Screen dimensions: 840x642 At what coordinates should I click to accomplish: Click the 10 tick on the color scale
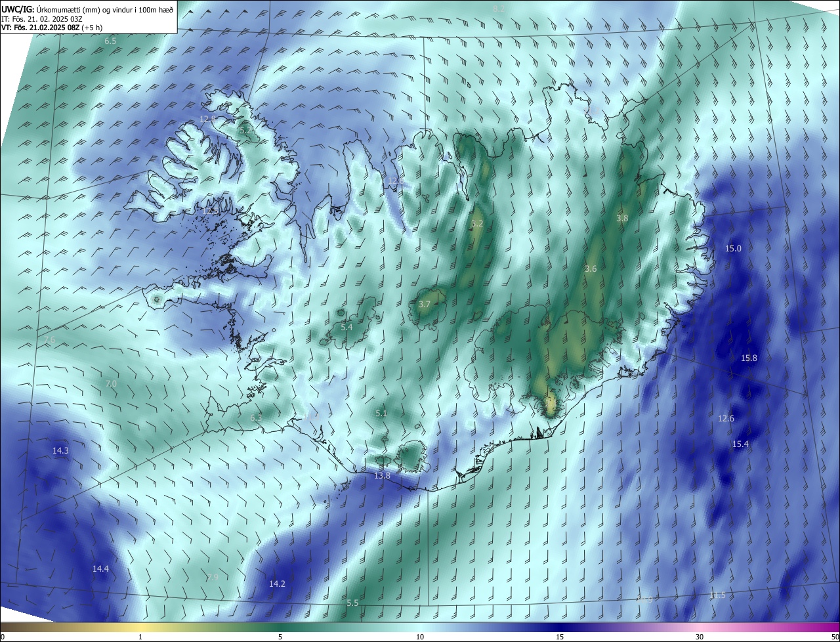[x=420, y=637]
